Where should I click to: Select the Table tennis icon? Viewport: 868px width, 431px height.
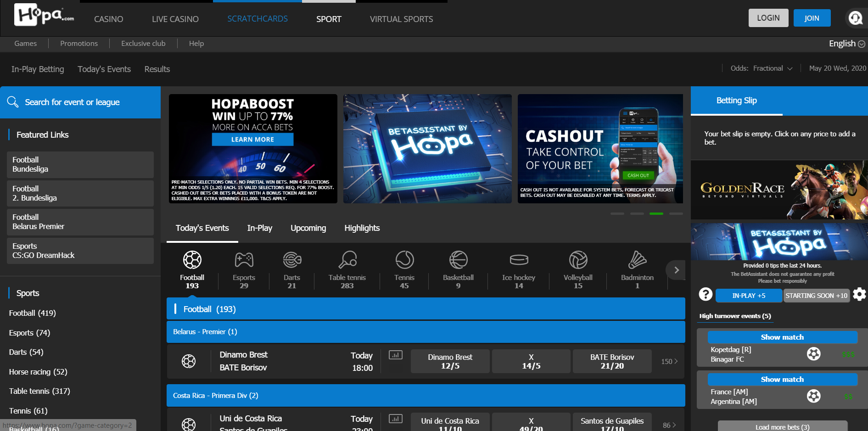(x=347, y=260)
